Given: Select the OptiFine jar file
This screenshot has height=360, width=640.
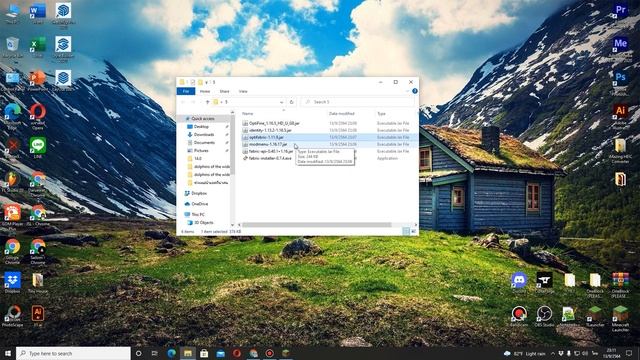Looking at the screenshot, I should coord(274,123).
